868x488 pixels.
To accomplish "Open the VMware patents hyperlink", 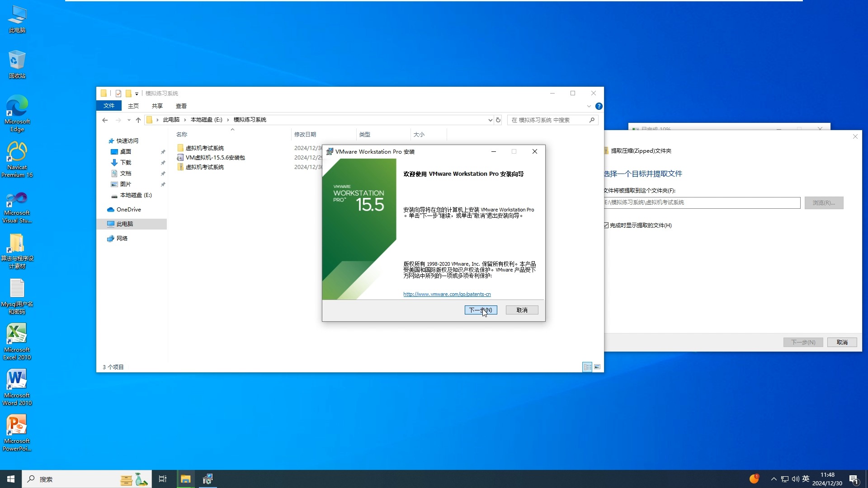I will tap(447, 294).
